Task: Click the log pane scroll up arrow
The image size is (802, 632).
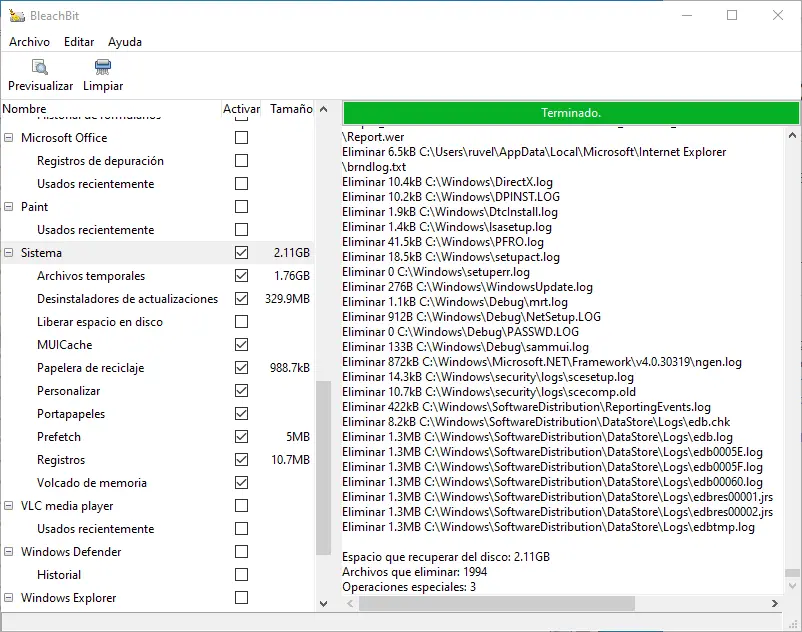Action: click(x=792, y=136)
